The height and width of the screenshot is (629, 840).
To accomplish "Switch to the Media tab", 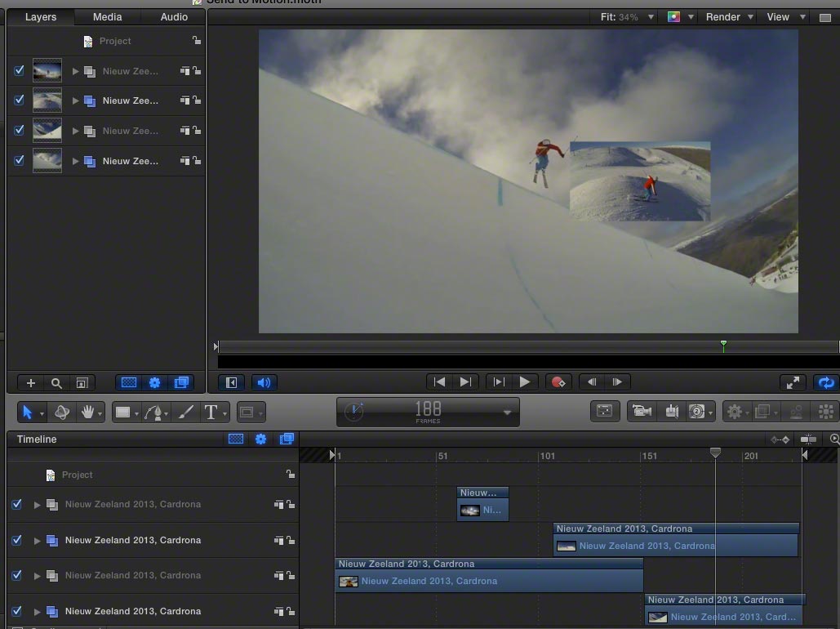I will tap(107, 17).
